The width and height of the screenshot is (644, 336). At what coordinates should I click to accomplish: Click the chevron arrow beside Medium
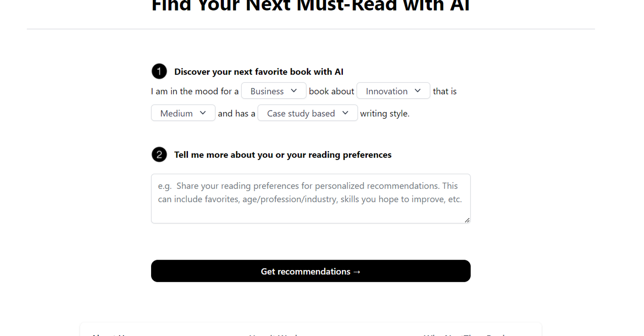click(x=203, y=113)
